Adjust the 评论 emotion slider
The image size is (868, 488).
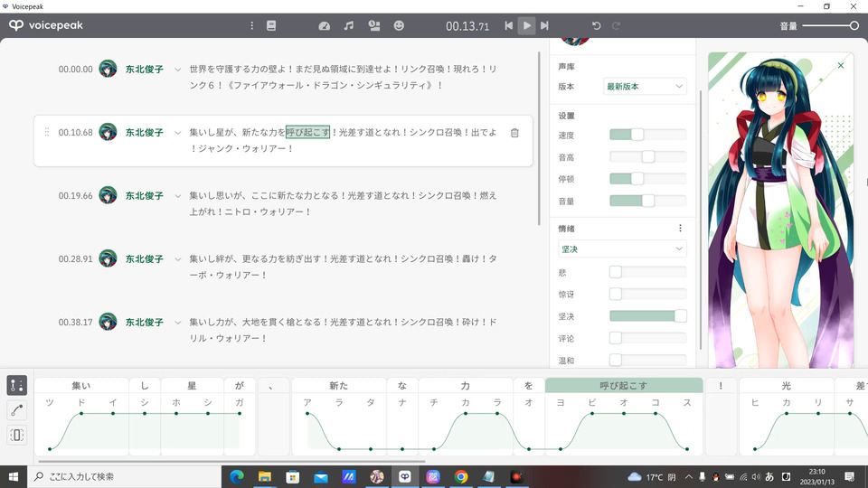pos(647,337)
